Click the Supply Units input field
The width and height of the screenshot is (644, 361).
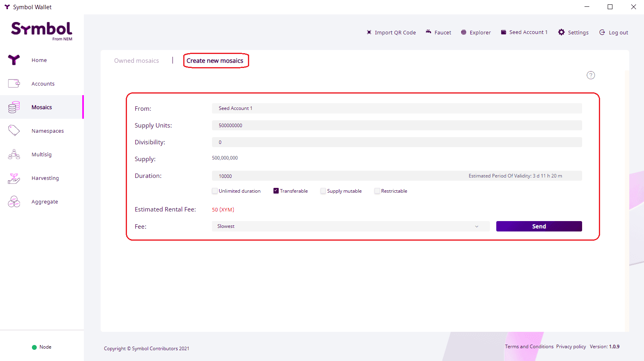pos(397,126)
